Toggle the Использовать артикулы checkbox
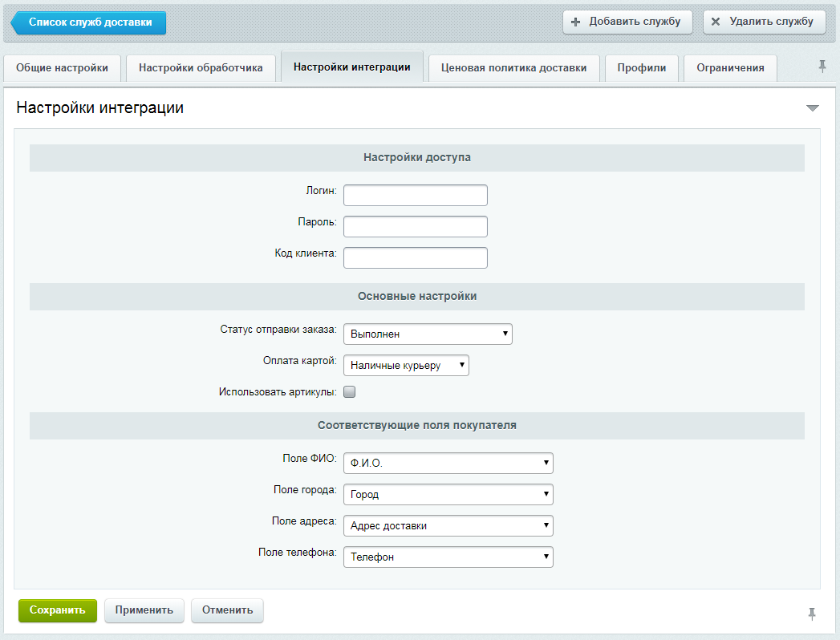 [350, 392]
